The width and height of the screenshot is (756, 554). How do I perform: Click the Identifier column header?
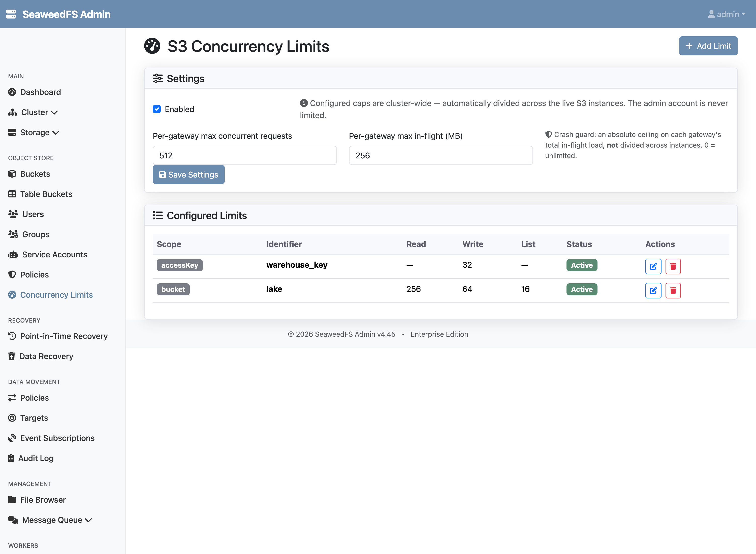pos(284,244)
